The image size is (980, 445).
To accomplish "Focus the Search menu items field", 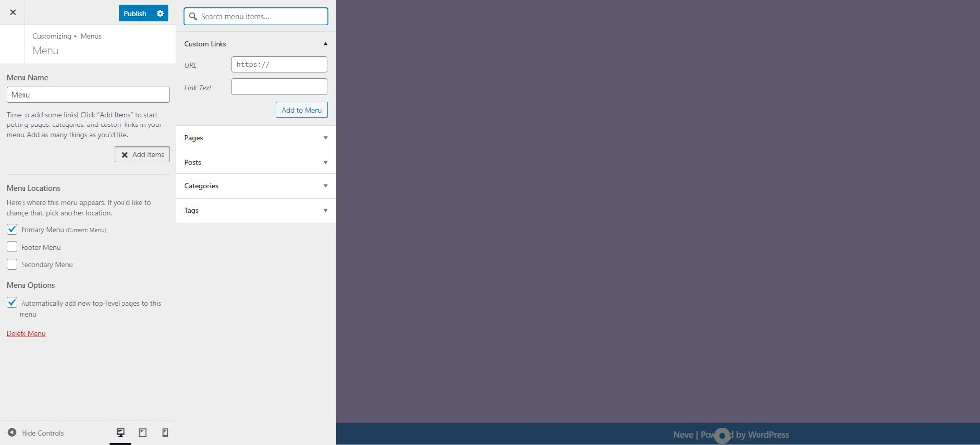I will click(256, 17).
